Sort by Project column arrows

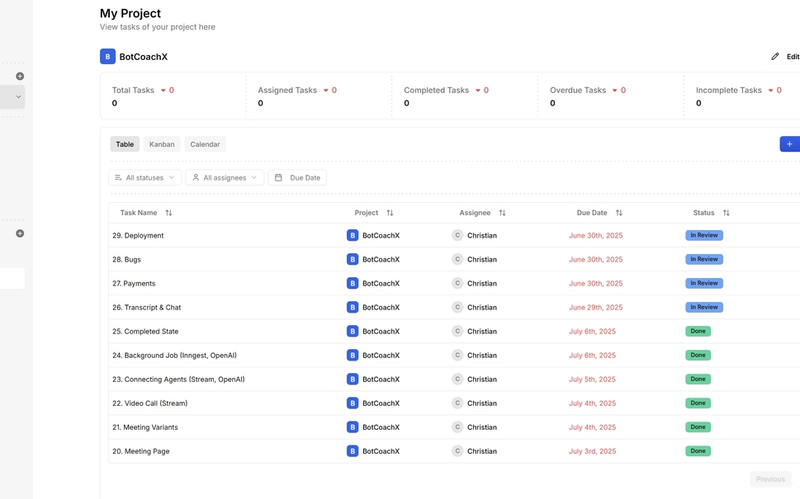[390, 213]
